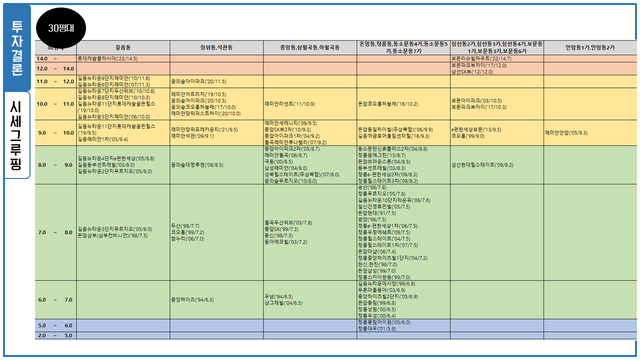Image resolution: width=640 pixels, height=360 pixels.
Task: Select the column header containing 보문동6가
Action: coord(497,47)
